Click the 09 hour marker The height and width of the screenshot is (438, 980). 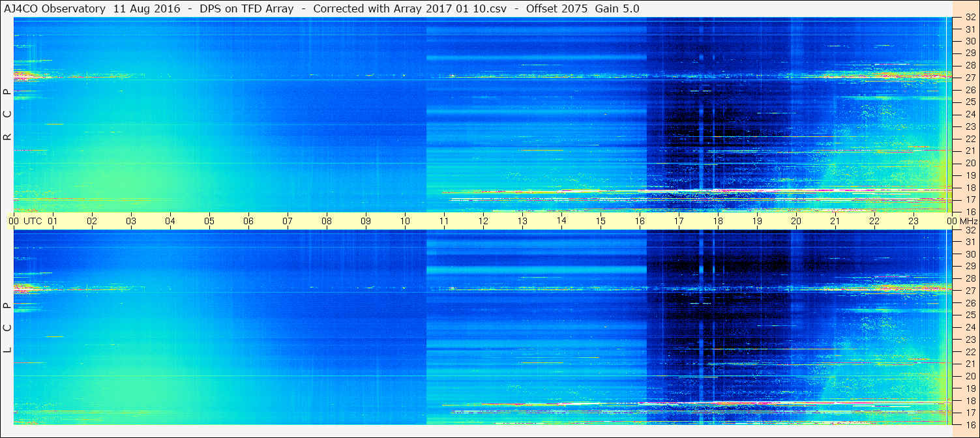point(366,222)
